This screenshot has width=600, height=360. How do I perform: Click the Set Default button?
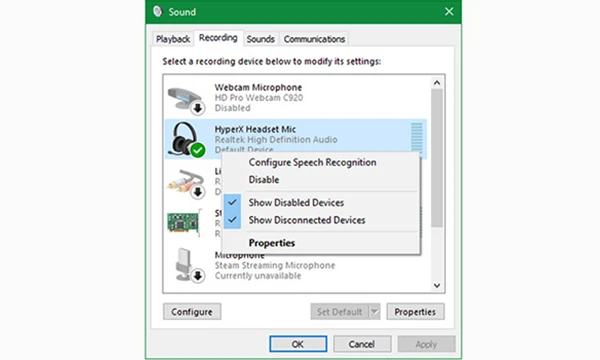(x=339, y=312)
